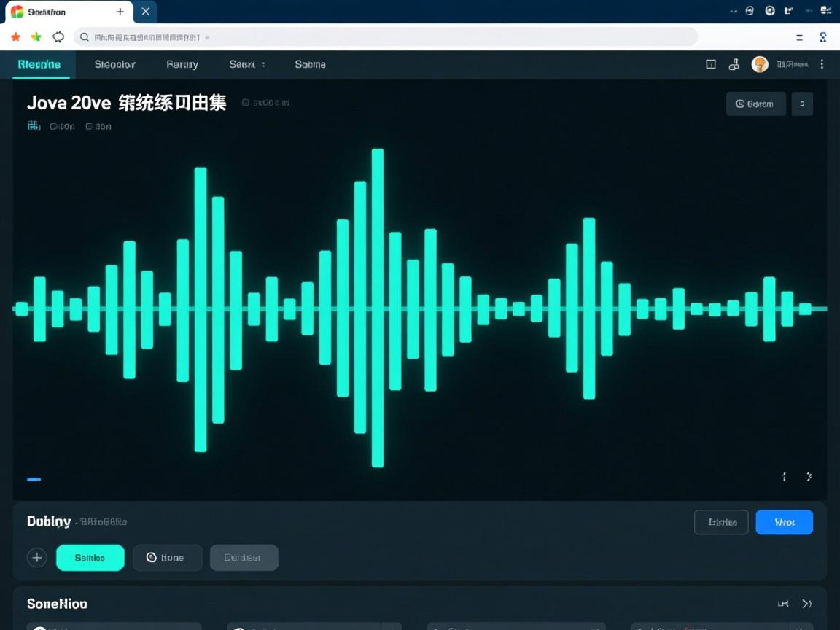
Task: Select the Socma menu item
Action: click(310, 64)
